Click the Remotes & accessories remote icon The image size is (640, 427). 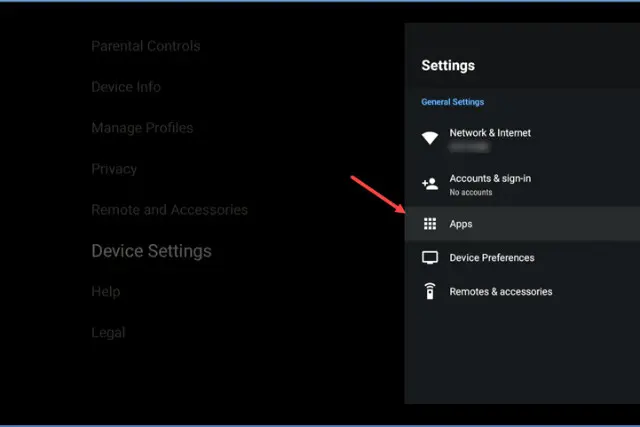click(430, 292)
